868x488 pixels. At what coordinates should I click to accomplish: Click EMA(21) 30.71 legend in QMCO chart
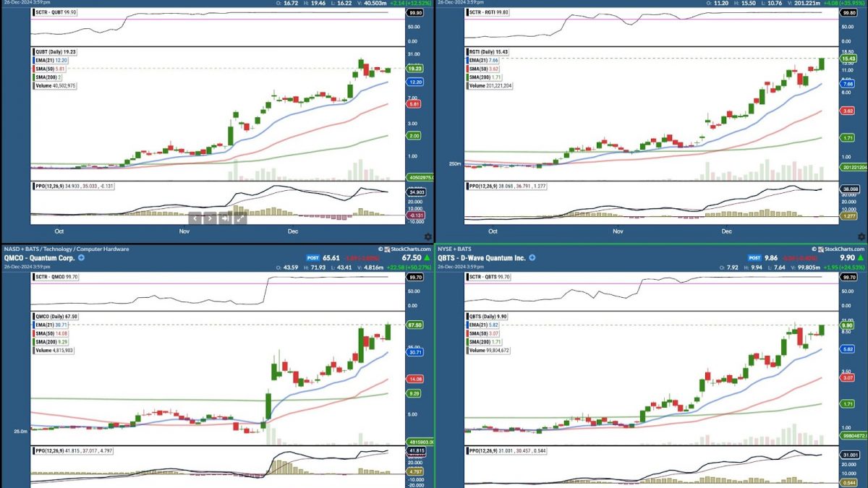coord(52,325)
